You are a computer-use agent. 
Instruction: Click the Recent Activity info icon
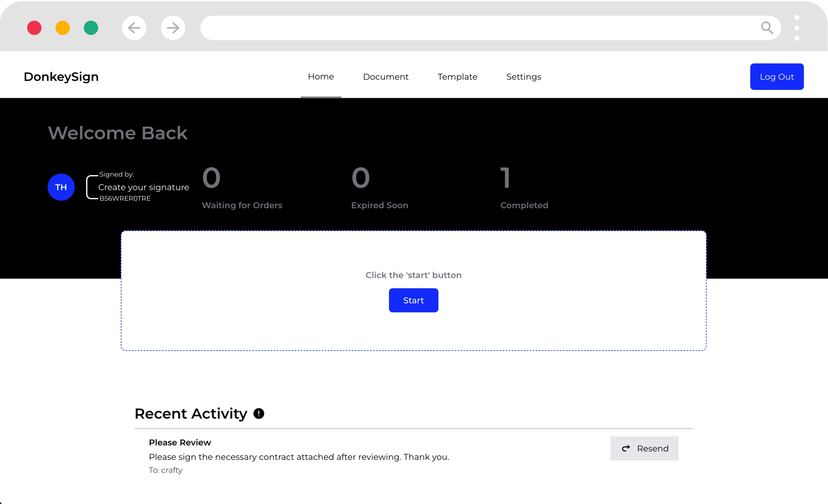pos(258,413)
